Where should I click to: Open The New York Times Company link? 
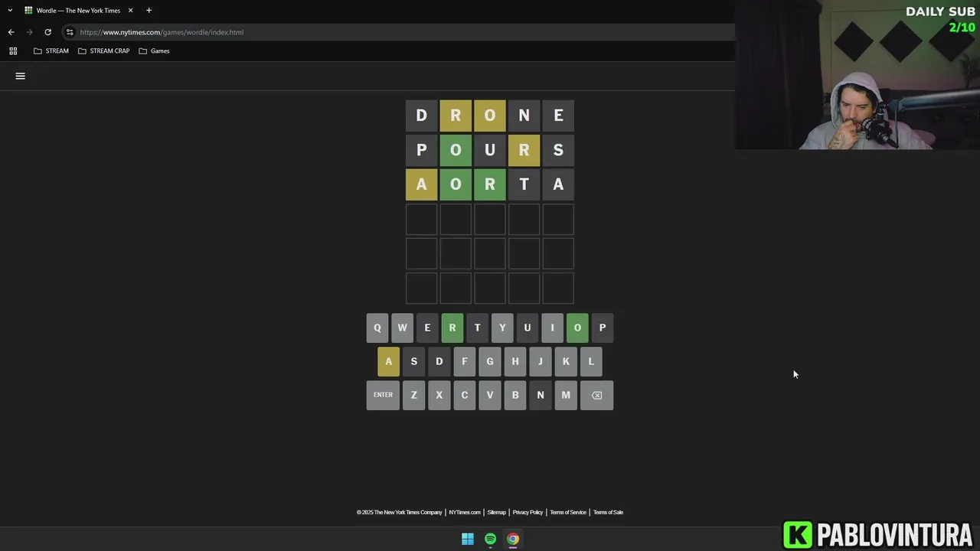399,512
